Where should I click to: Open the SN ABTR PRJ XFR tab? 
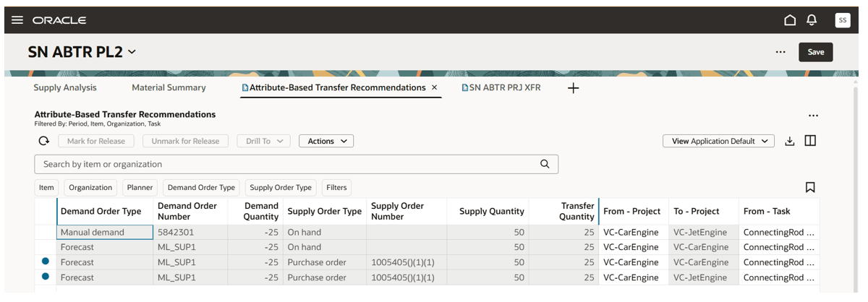coord(504,87)
